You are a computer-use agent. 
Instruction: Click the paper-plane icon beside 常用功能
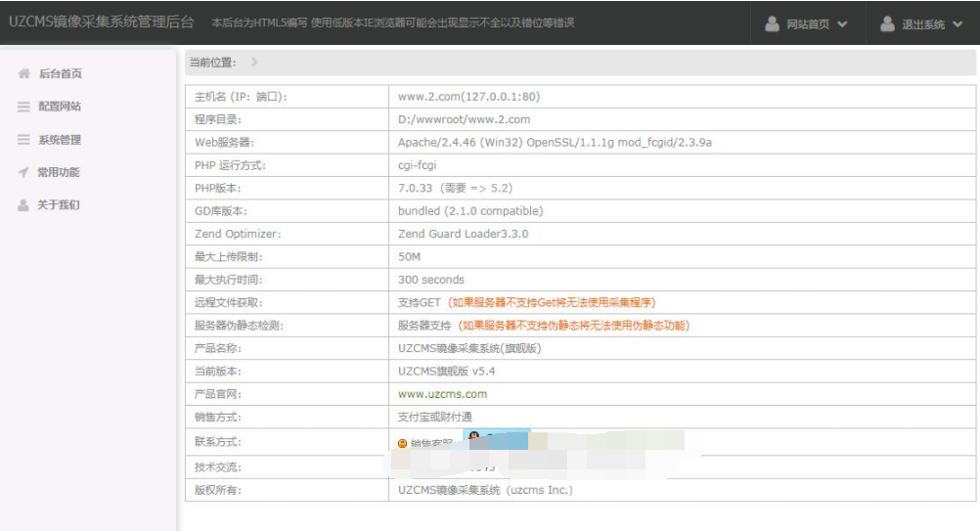(23, 172)
